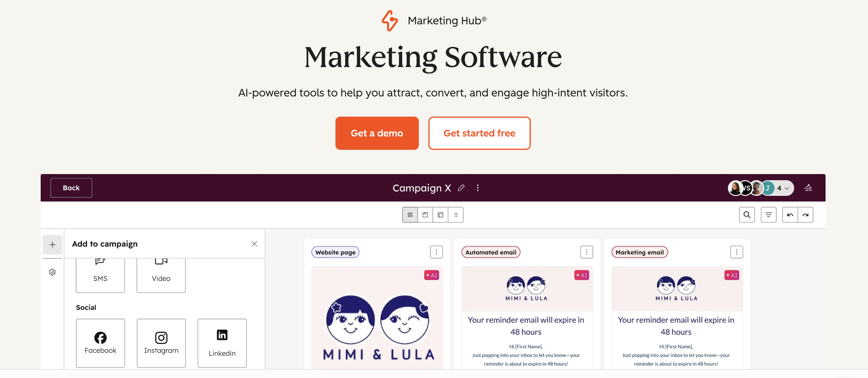Open the sidebar settings gear icon
The width and height of the screenshot is (868, 378).
pyautogui.click(x=52, y=272)
